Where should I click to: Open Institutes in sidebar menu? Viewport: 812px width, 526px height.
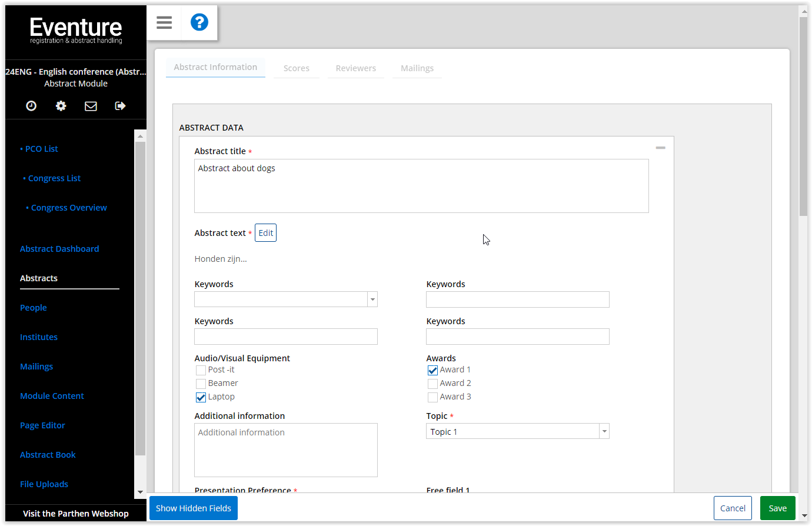click(39, 337)
